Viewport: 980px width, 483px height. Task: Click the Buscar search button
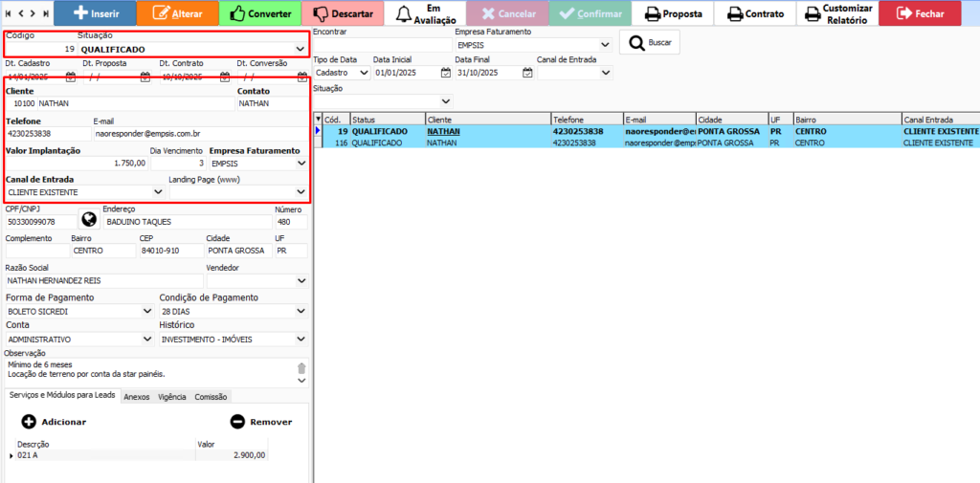649,43
